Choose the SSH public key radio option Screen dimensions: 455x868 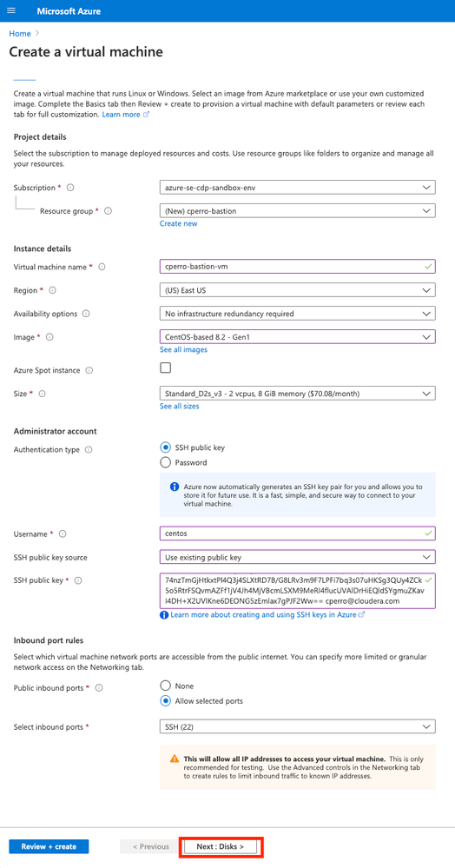point(165,447)
